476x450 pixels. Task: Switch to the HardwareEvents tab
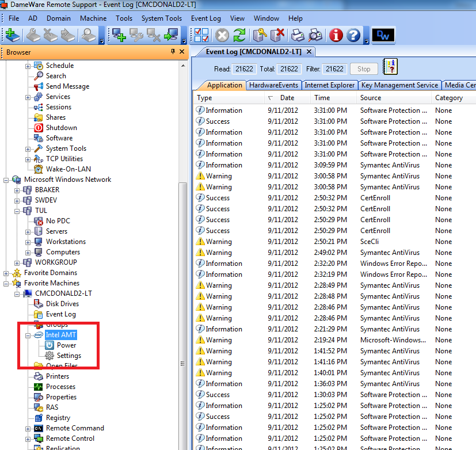(273, 85)
